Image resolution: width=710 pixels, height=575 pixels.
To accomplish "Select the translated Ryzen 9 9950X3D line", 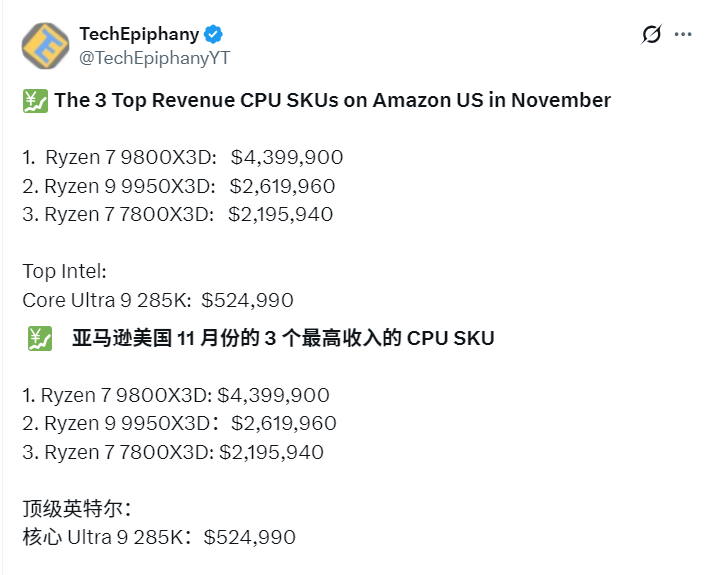I will pyautogui.click(x=179, y=423).
